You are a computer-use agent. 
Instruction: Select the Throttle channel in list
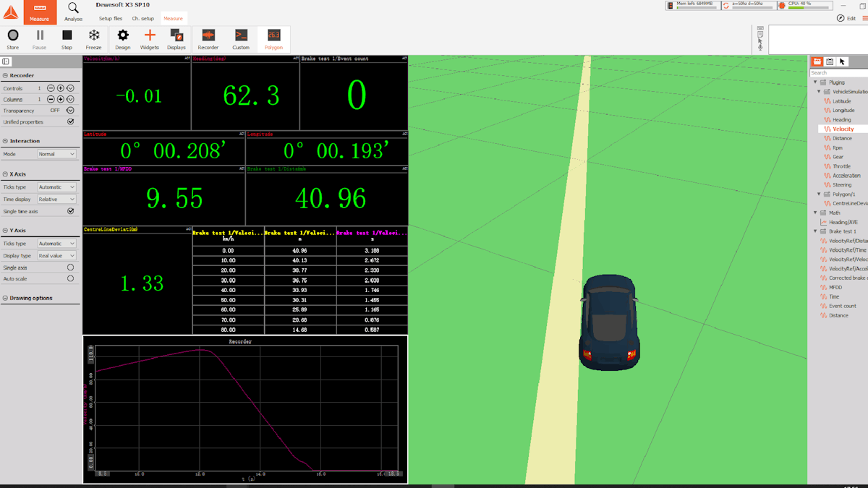tap(841, 166)
